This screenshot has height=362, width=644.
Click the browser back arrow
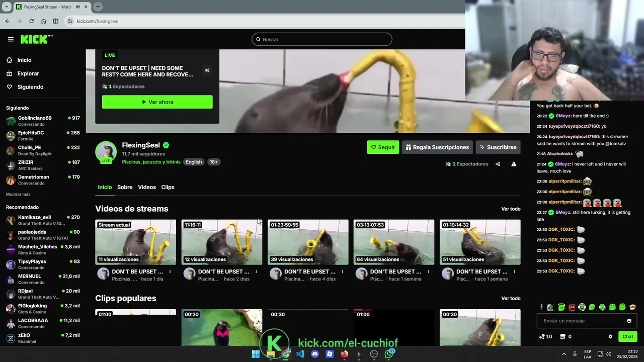pos(7,21)
